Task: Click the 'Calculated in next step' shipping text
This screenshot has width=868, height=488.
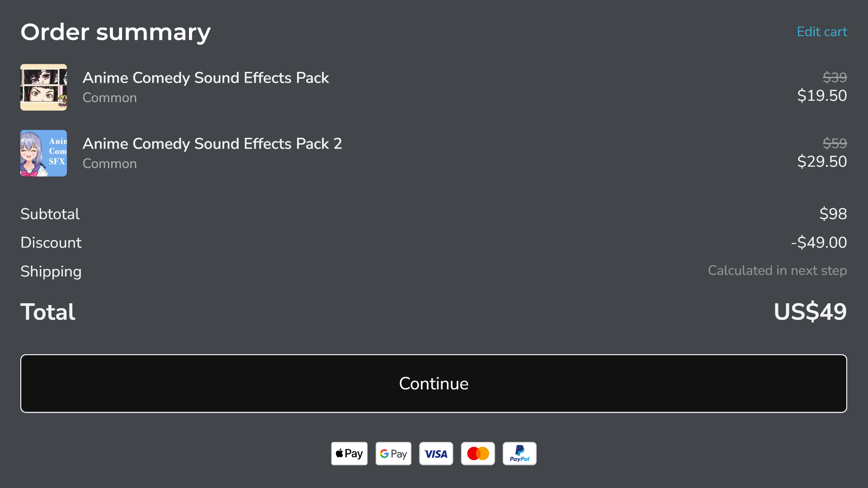Action: [777, 271]
